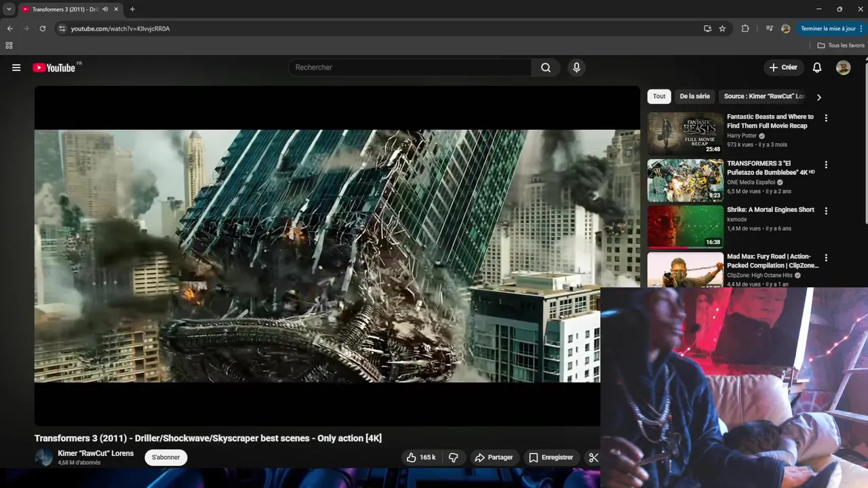Click the Shrike 16:38 video thumbnail

coord(685,227)
